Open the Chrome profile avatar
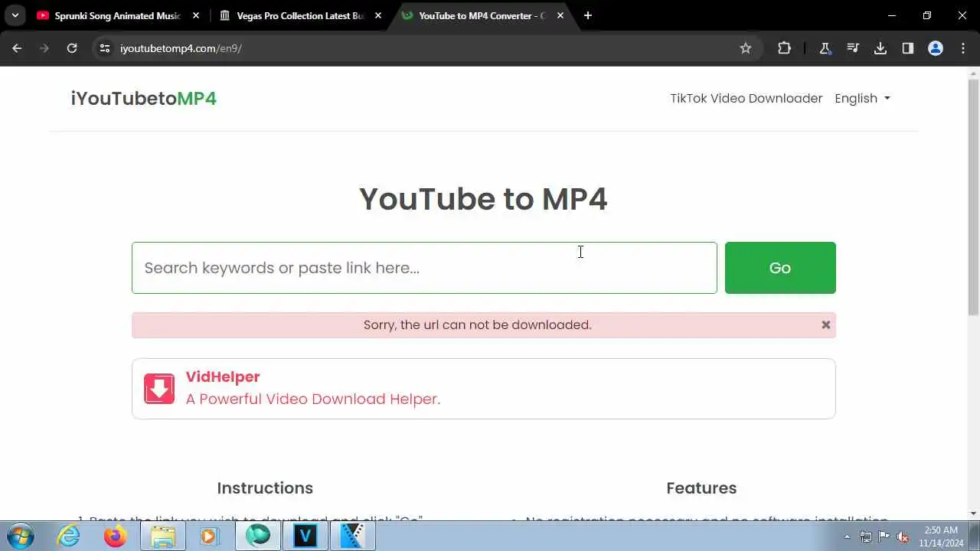The image size is (980, 551). [x=936, y=48]
